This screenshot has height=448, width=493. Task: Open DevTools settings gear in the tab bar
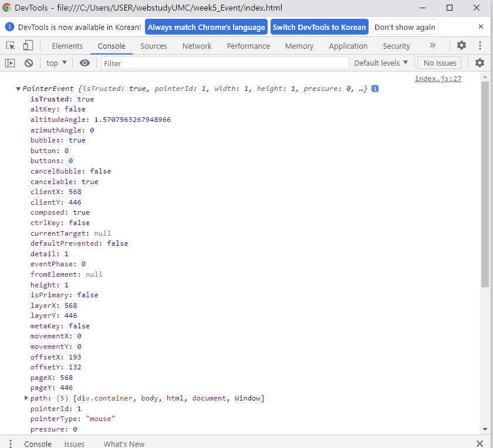tap(461, 45)
